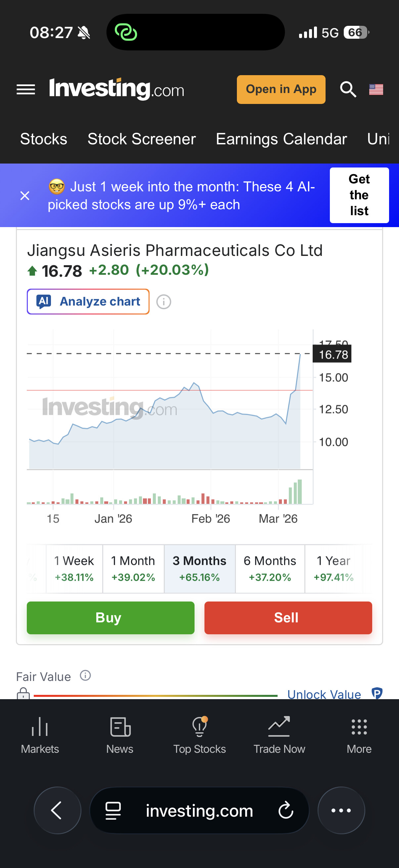Screen dimensions: 399x868
Task: Tap the investing.com address bar
Action: tap(199, 810)
